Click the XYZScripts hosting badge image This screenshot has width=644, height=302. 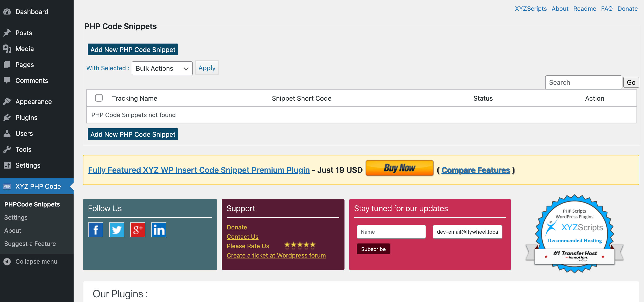[x=574, y=234]
